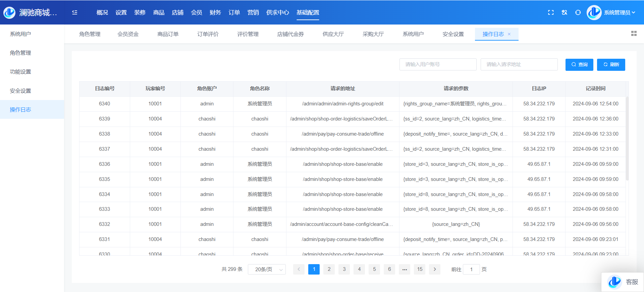Select 功能设置 in the left sidebar

(x=20, y=72)
